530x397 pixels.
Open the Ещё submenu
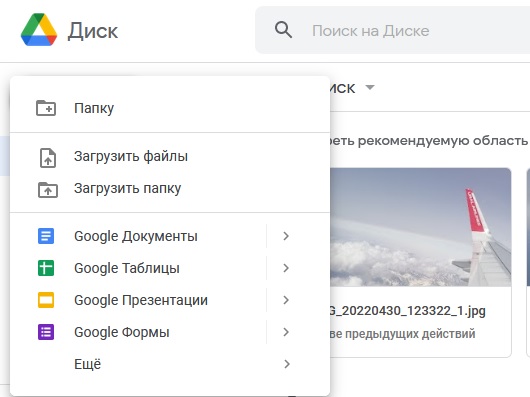170,364
